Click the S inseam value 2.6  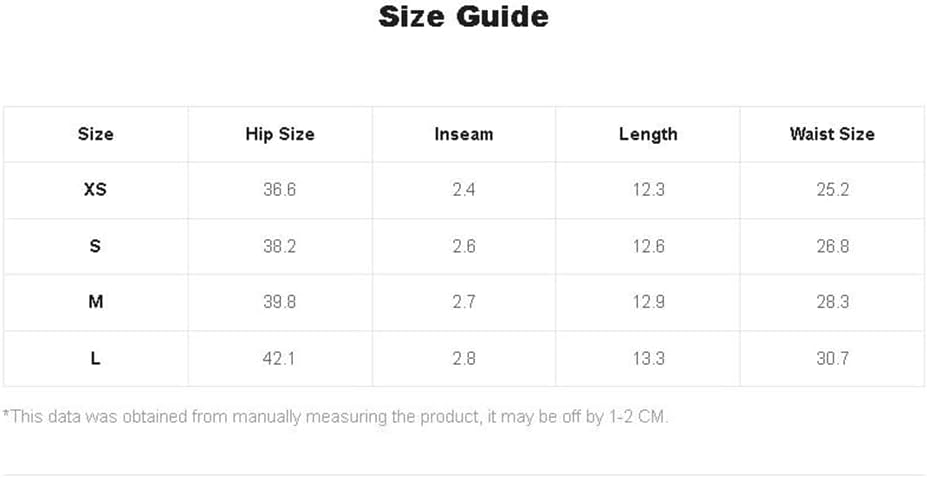tap(464, 246)
